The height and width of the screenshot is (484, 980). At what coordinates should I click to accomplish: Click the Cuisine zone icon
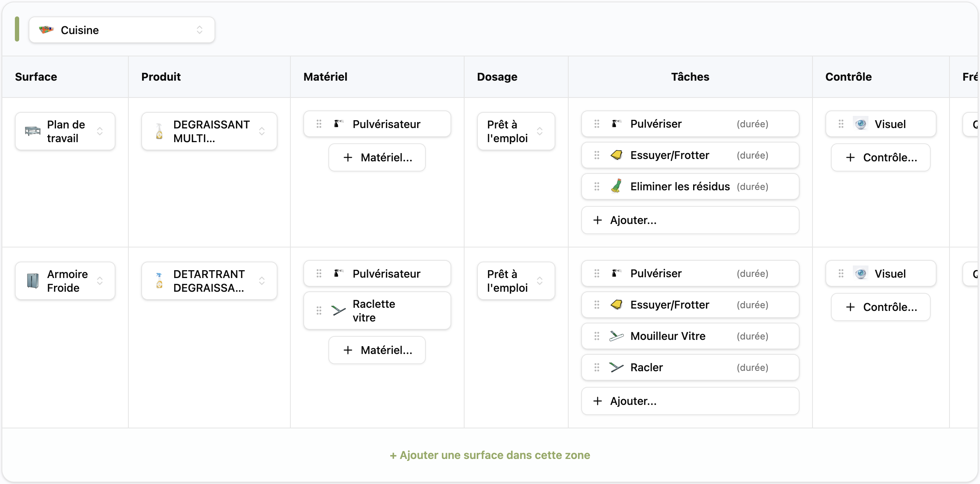tap(46, 30)
